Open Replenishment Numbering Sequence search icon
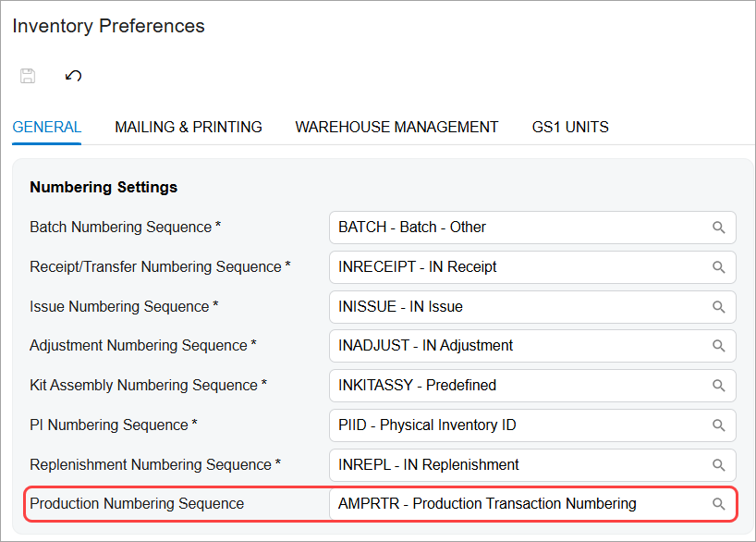This screenshot has height=542, width=756. pos(718,465)
